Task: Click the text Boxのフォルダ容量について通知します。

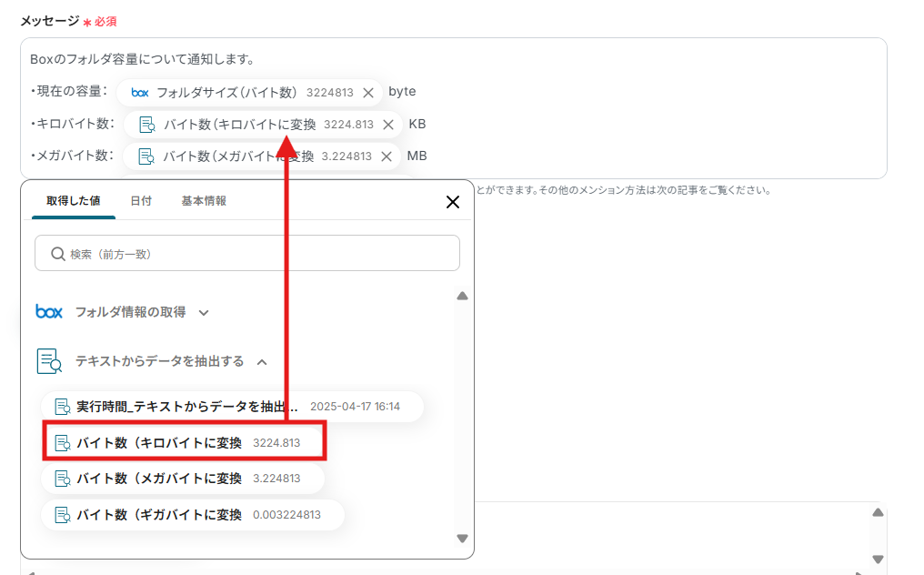Action: click(x=143, y=59)
